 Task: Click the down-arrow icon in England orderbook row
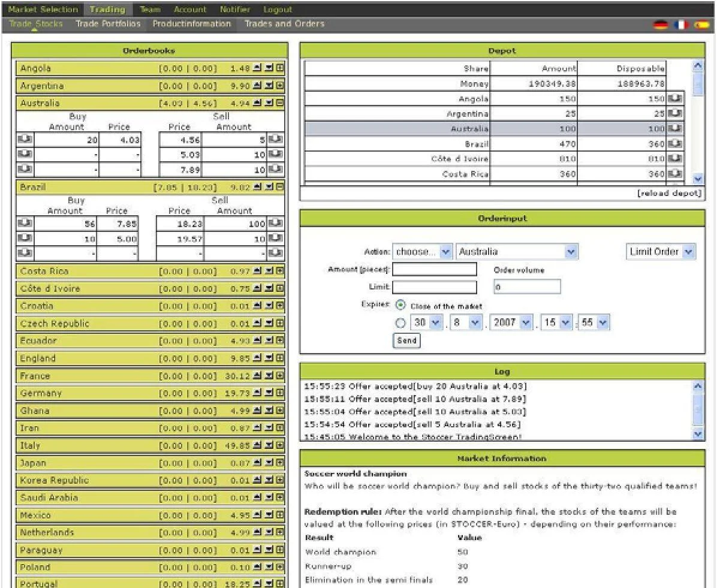tap(269, 358)
